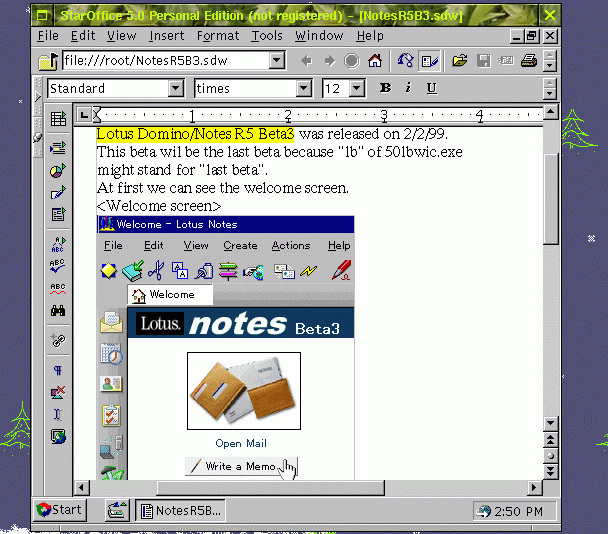Click the Search binoculars icon
Viewport: 608px width, 534px height.
click(58, 311)
